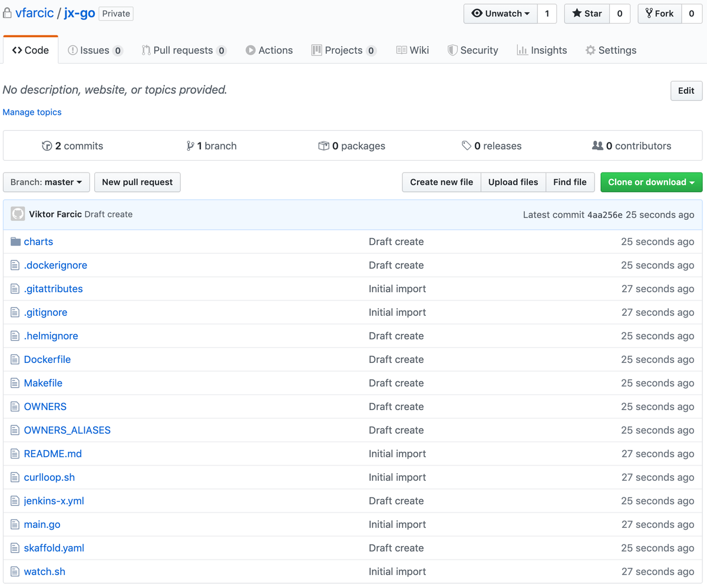Click the Manage topics link
707x588 pixels.
coord(32,112)
